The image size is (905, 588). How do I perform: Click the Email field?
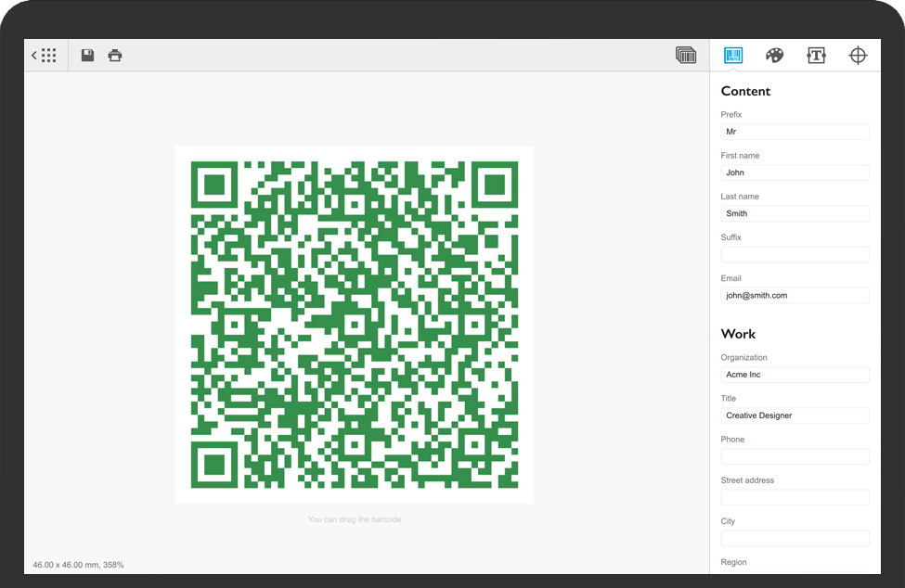point(795,295)
